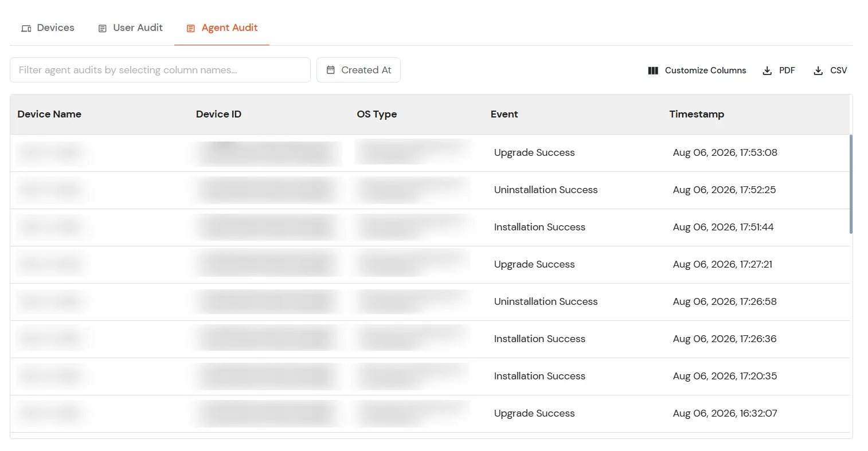The width and height of the screenshot is (868, 451).
Task: Select the Upgrade Success event at 16:32:07
Action: [534, 413]
